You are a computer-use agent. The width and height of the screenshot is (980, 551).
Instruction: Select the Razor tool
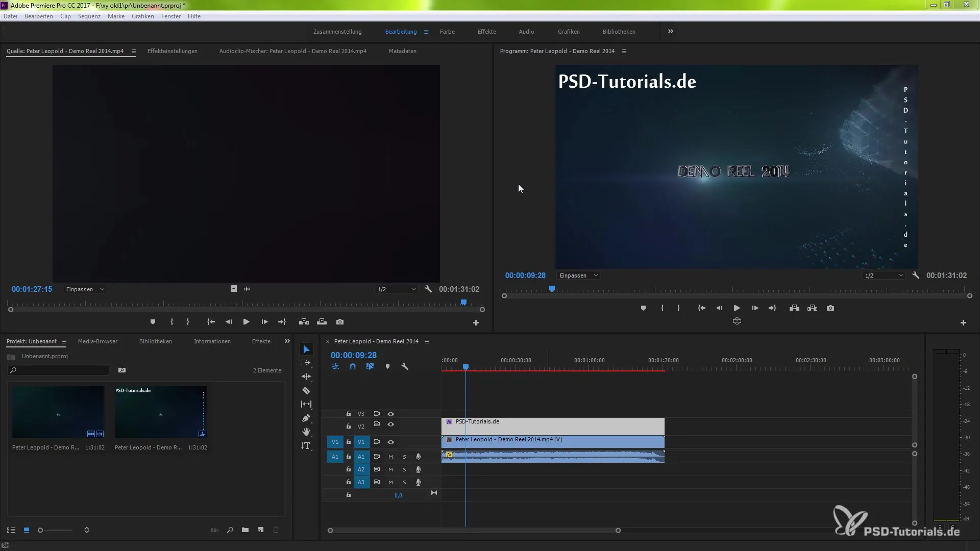[x=306, y=390]
